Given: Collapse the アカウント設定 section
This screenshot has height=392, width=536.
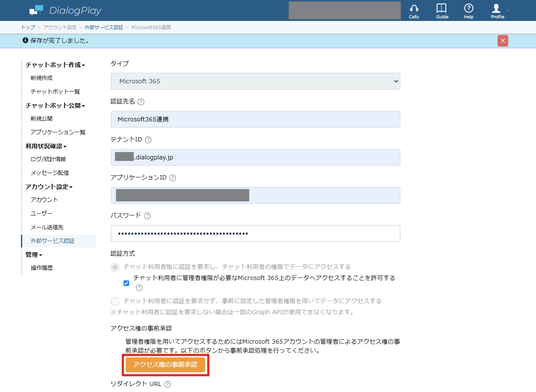Looking at the screenshot, I should click(x=49, y=187).
